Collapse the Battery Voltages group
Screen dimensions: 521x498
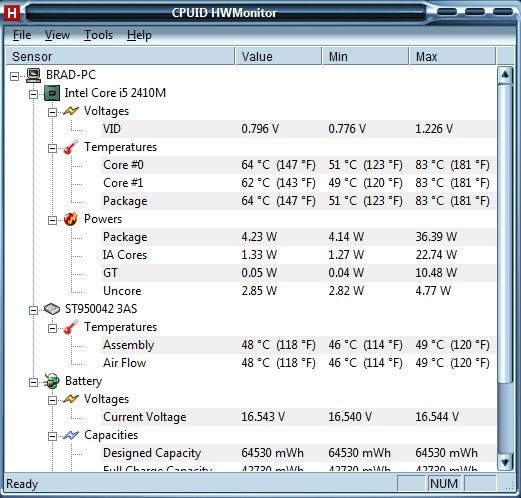tap(52, 400)
